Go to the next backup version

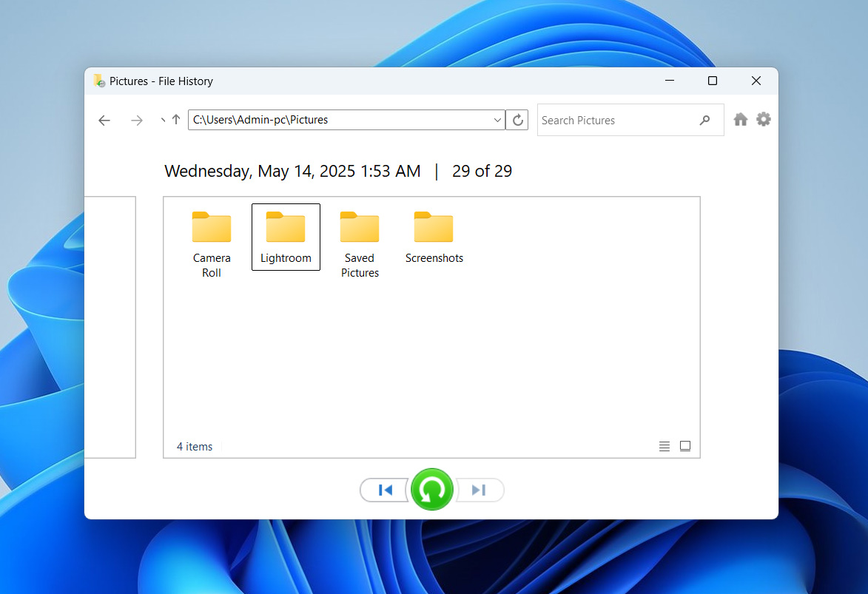coord(479,490)
